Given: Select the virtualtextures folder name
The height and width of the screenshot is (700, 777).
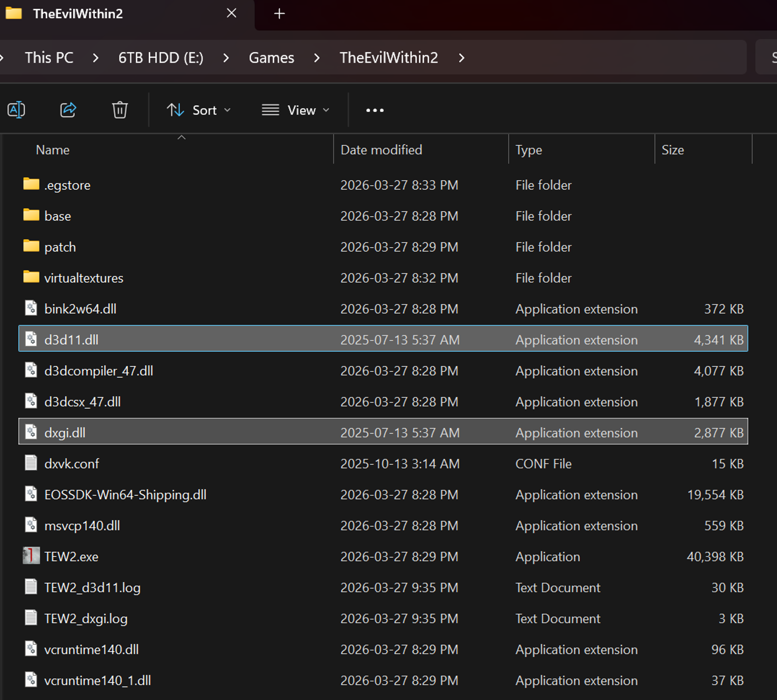Looking at the screenshot, I should pyautogui.click(x=84, y=278).
